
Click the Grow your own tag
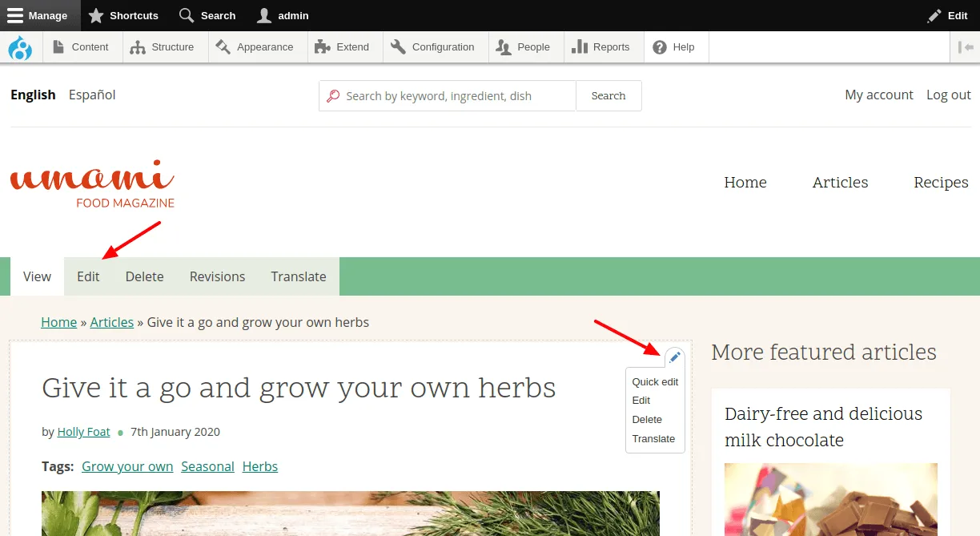click(x=127, y=466)
